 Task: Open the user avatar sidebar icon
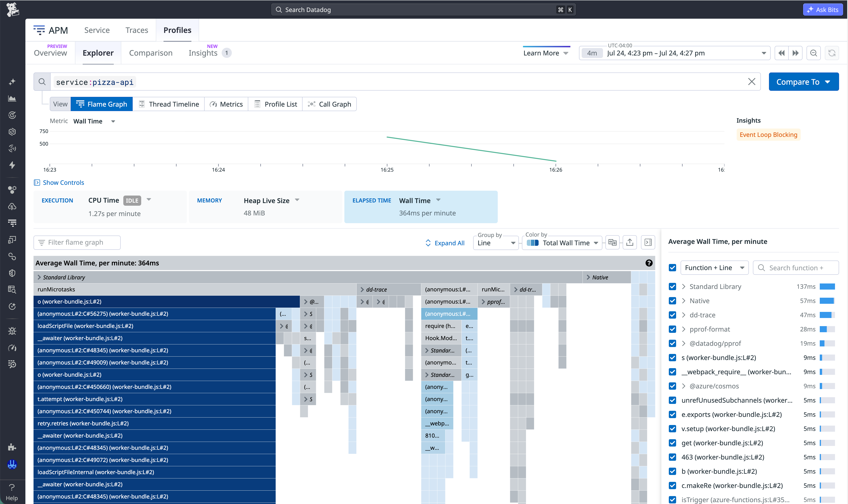pos(12,464)
